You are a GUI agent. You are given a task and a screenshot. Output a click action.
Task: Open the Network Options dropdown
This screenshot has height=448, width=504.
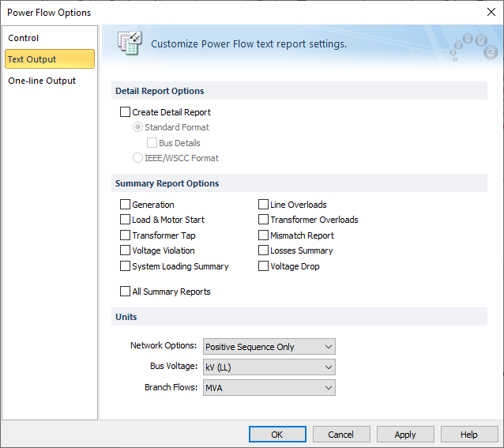(269, 347)
